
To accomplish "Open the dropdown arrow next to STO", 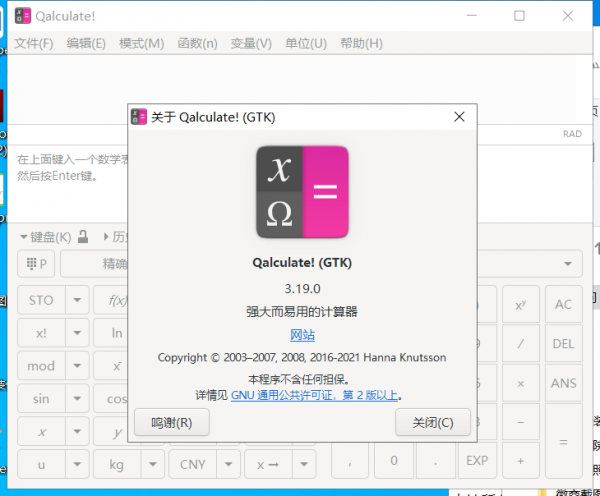I will coord(77,300).
